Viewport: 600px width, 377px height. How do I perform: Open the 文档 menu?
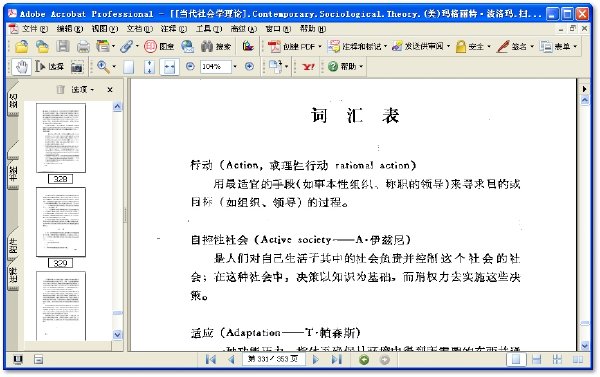pos(139,29)
